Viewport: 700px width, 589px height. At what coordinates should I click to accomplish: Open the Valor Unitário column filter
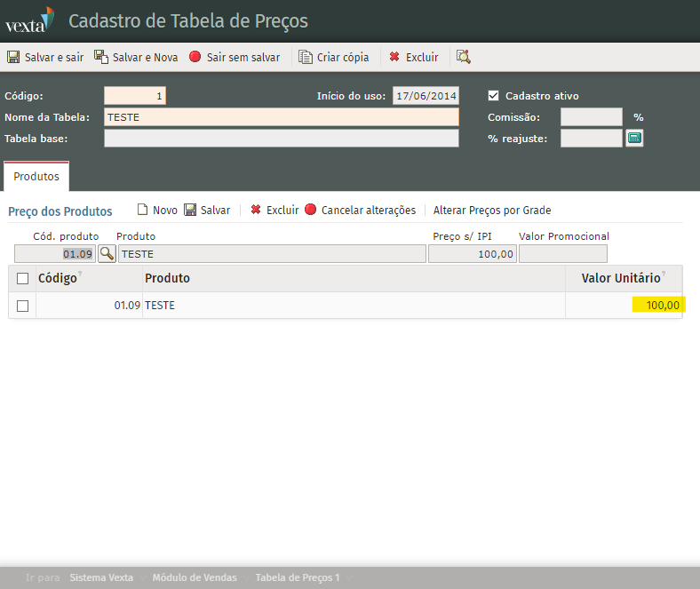coord(664,275)
